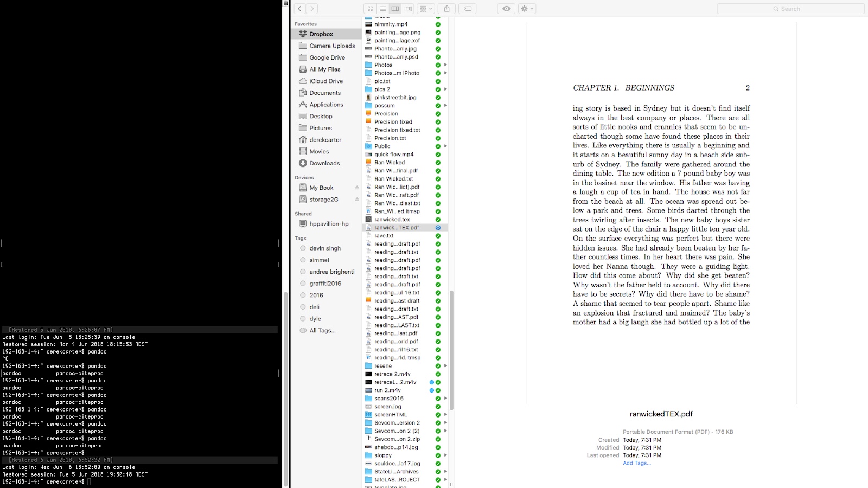Viewport: 868px width, 488px height.
Task: Open the Action gear dropdown menu
Action: pos(527,9)
